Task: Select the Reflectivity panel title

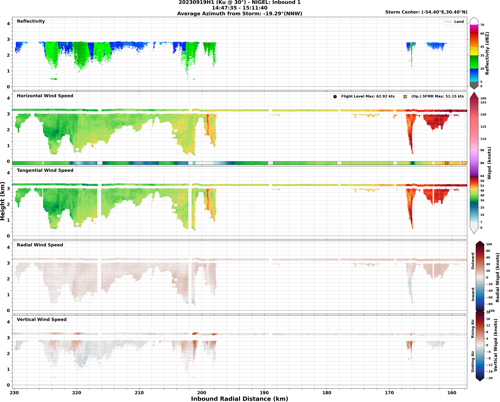Action: (x=31, y=21)
